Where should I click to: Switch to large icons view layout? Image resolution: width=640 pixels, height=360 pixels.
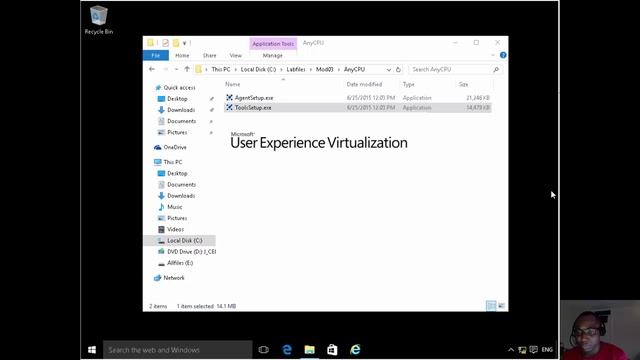(502, 306)
